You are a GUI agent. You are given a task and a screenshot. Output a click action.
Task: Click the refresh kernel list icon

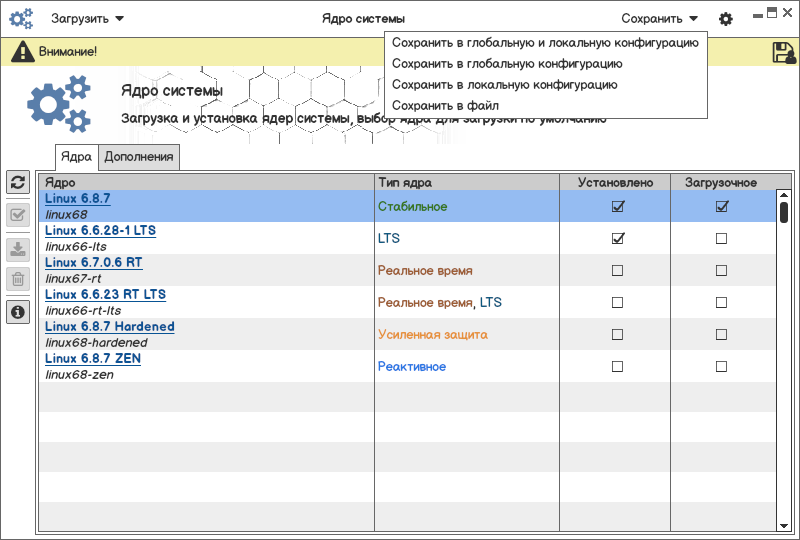pyautogui.click(x=17, y=182)
